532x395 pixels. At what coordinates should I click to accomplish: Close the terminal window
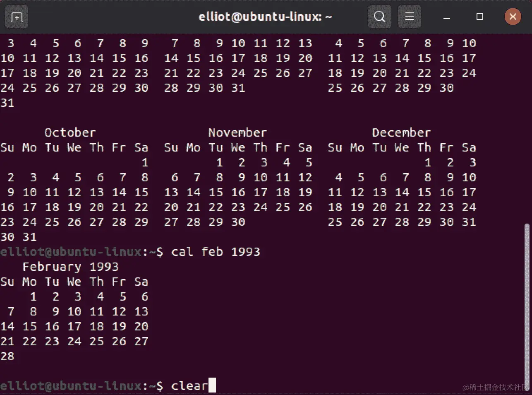pos(513,17)
